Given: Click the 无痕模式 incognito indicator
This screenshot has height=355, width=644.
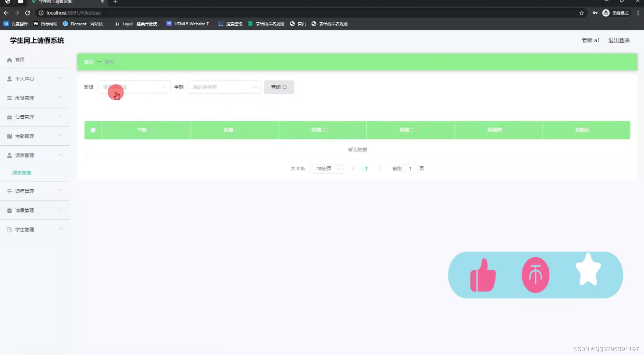Looking at the screenshot, I should [x=615, y=13].
